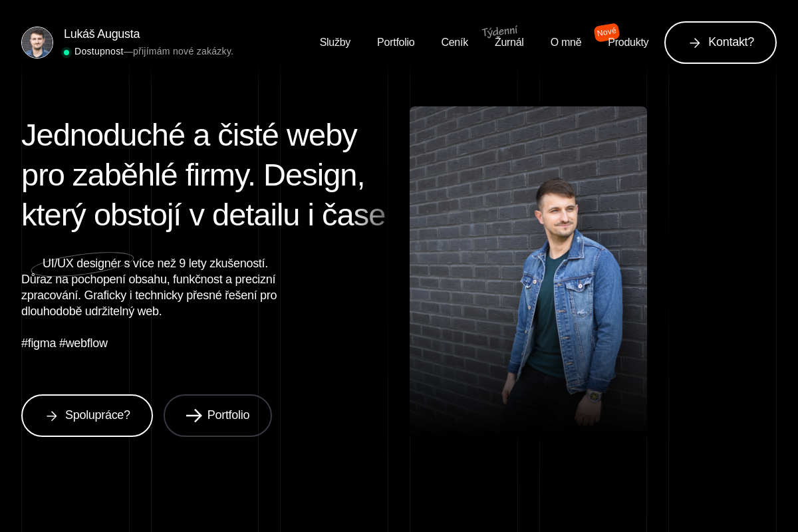This screenshot has height=532, width=798.
Task: Click the Kontakt? button
Action: pyautogui.click(x=720, y=43)
